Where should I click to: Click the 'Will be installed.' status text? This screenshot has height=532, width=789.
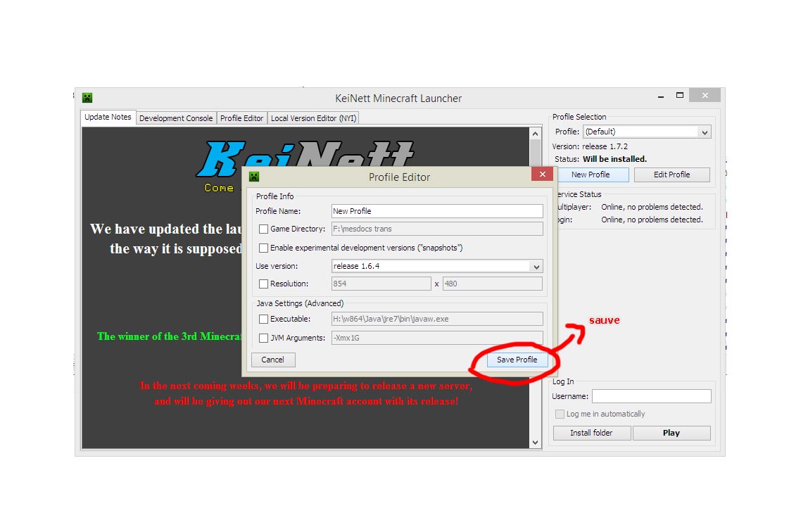click(x=615, y=159)
